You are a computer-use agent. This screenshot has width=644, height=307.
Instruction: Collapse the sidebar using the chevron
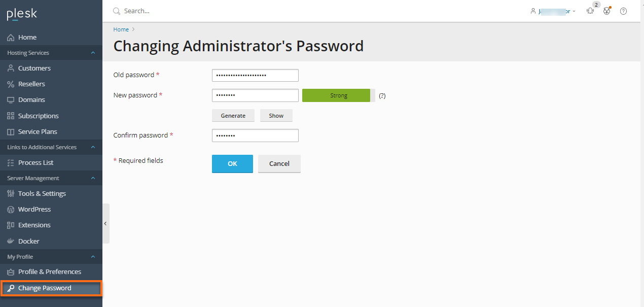coord(105,223)
